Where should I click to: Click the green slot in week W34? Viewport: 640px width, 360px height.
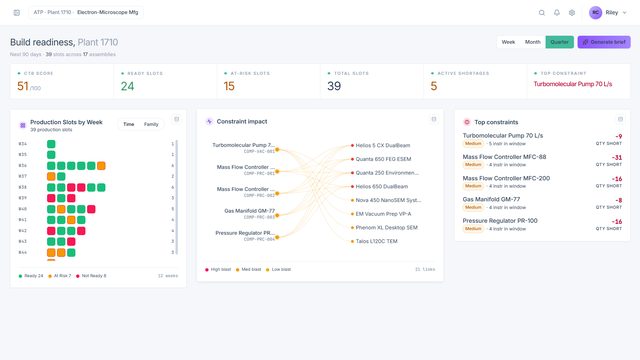coord(51,144)
